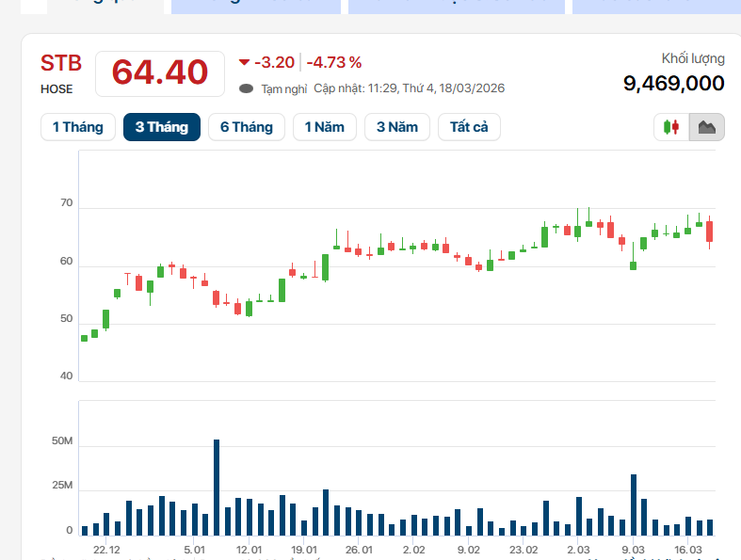Click the -3.20 price change value
Viewport: 741px width, 560px height.
pyautogui.click(x=274, y=62)
